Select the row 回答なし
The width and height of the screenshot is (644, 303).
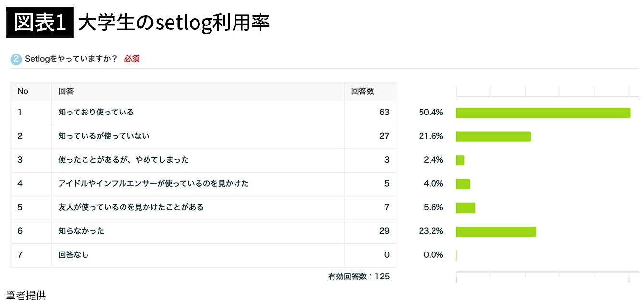[203, 255]
